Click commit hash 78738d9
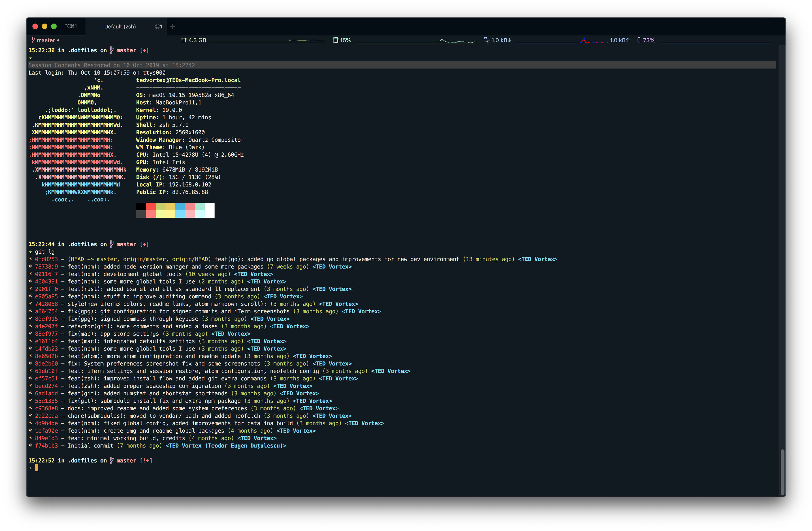The image size is (812, 531). pos(46,267)
